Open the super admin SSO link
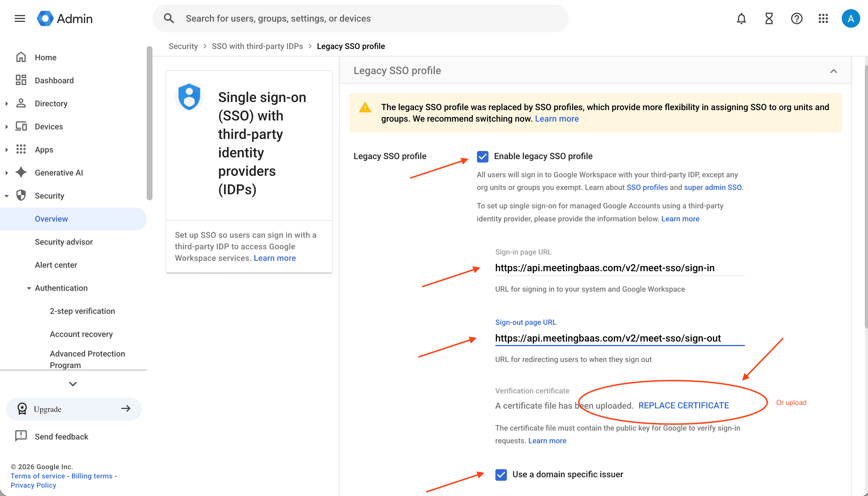This screenshot has width=868, height=496. (x=713, y=187)
